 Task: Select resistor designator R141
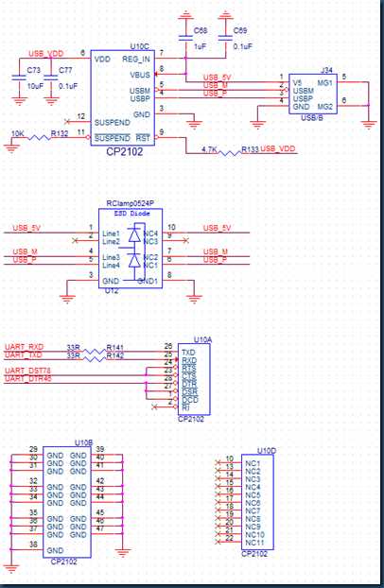pos(114,347)
